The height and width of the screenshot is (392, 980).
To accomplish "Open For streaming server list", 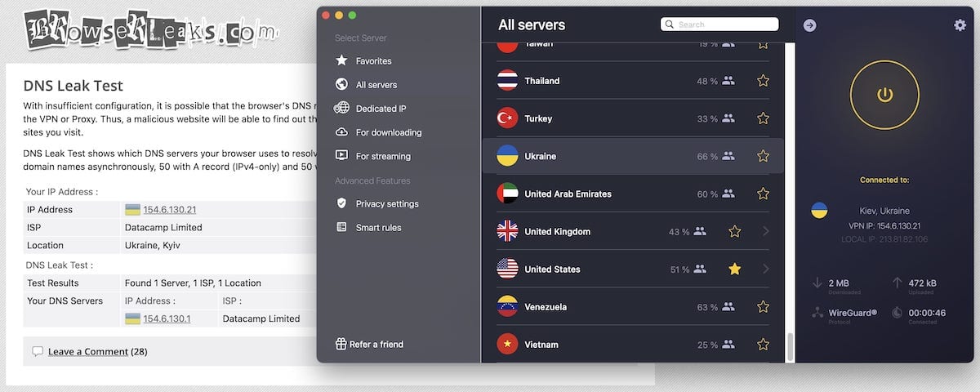I will (x=383, y=155).
